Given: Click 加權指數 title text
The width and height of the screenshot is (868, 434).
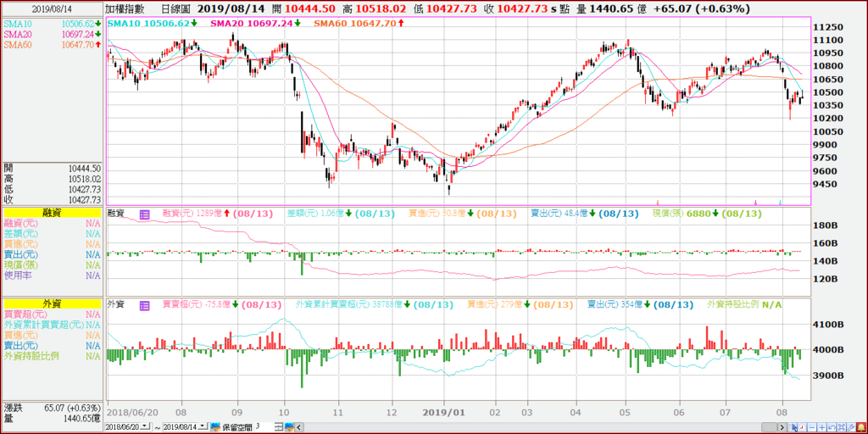Looking at the screenshot, I should click(124, 8).
